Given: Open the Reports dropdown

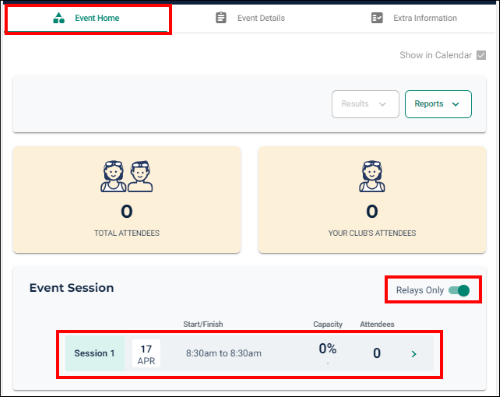Looking at the screenshot, I should [x=438, y=104].
